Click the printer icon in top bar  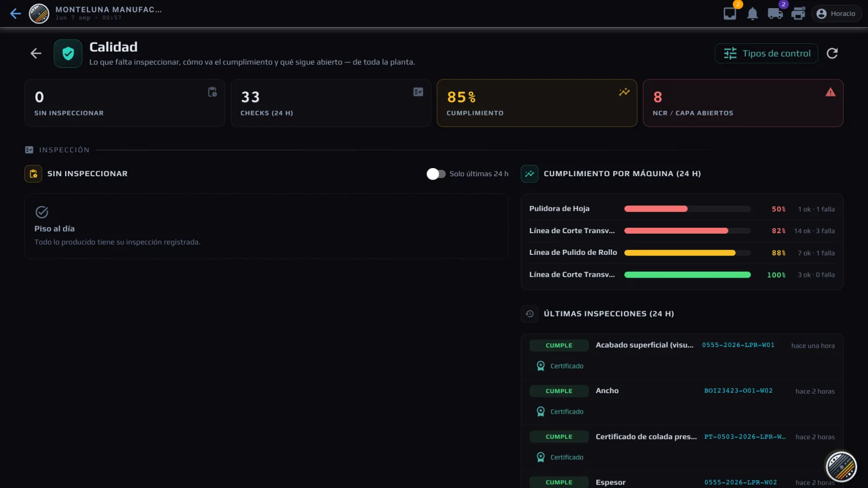799,14
